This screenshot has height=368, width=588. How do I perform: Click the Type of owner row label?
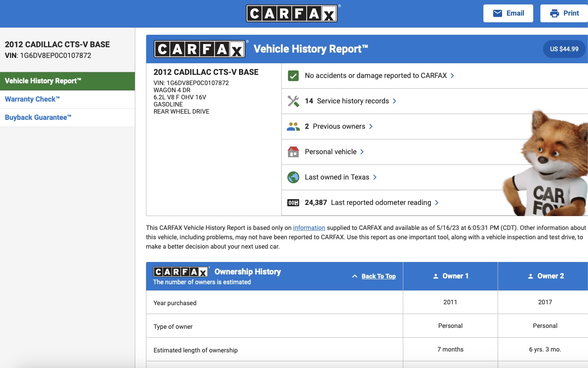pos(173,327)
